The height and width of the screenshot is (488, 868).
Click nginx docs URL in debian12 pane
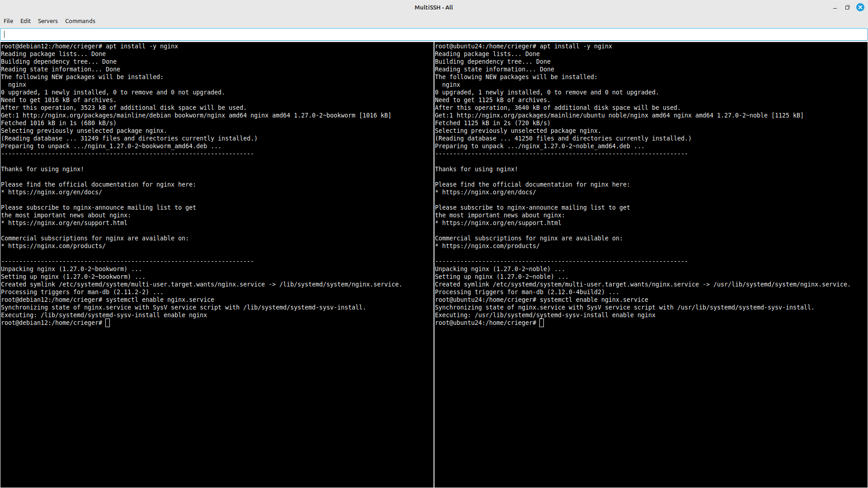click(55, 192)
